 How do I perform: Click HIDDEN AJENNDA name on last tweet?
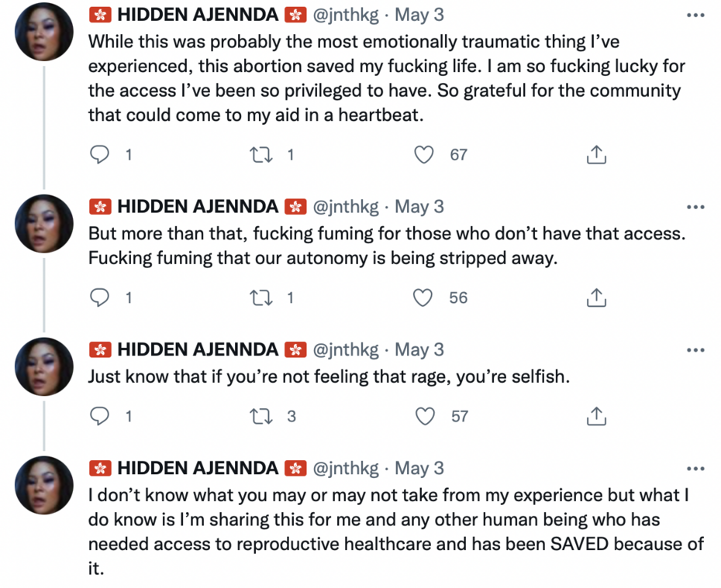[x=198, y=468]
